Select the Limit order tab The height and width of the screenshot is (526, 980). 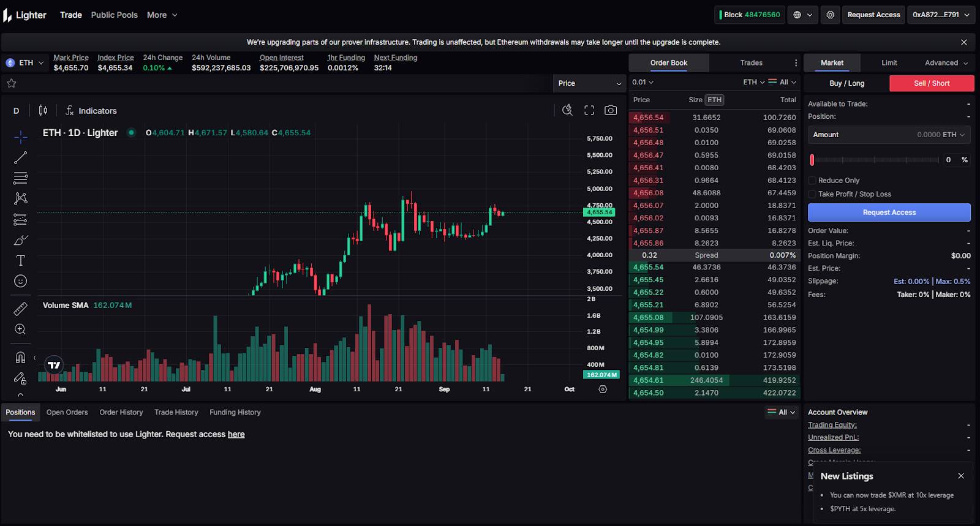889,63
